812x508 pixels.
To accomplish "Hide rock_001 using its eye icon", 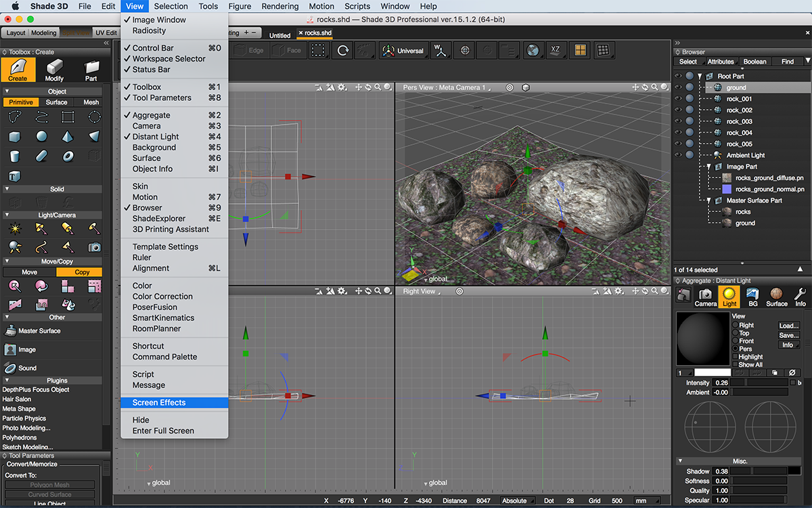I will tap(678, 99).
